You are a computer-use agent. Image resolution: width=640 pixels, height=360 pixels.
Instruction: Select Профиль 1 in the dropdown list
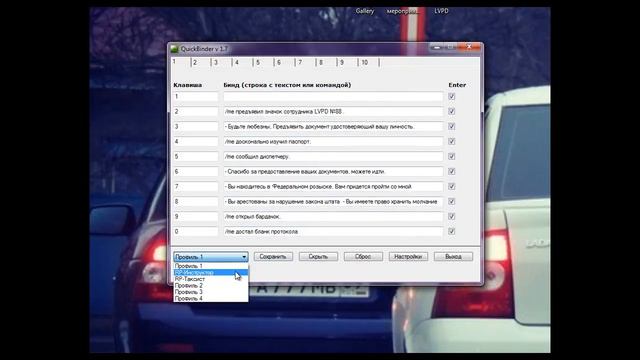coord(211,266)
